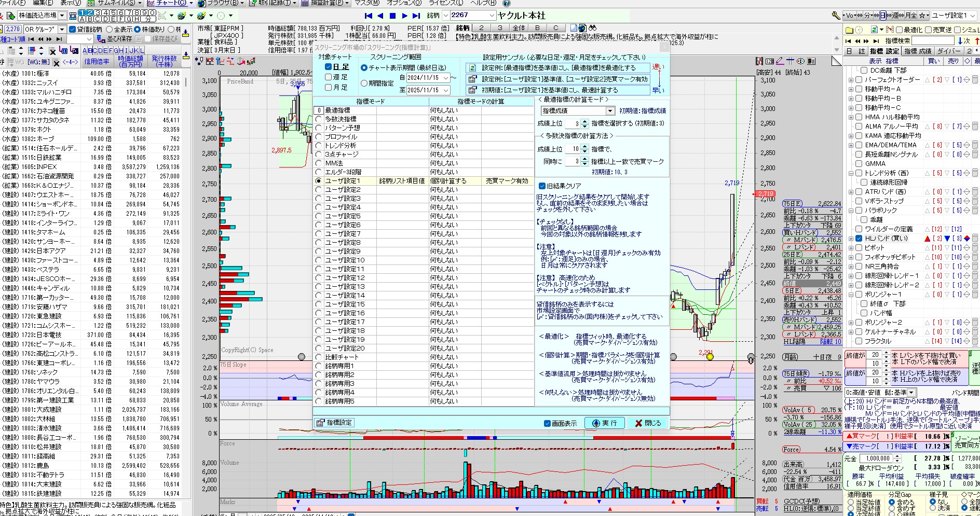
Task: Select the 期間指定 radio button
Action: 364,83
